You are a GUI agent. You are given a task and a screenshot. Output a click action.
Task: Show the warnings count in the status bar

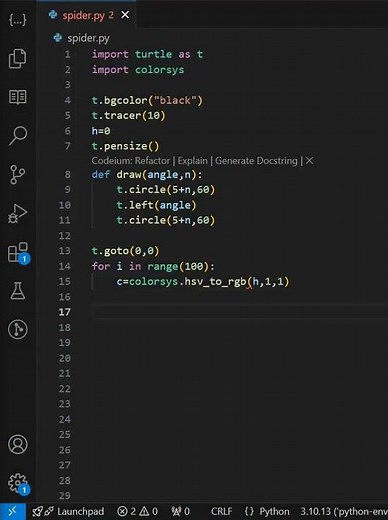(x=149, y=511)
